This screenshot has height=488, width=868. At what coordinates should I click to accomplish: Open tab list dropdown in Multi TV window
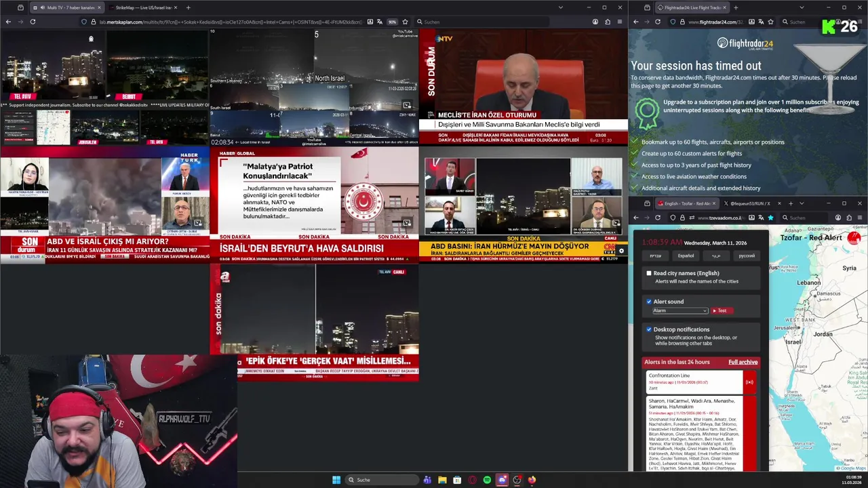(560, 7)
